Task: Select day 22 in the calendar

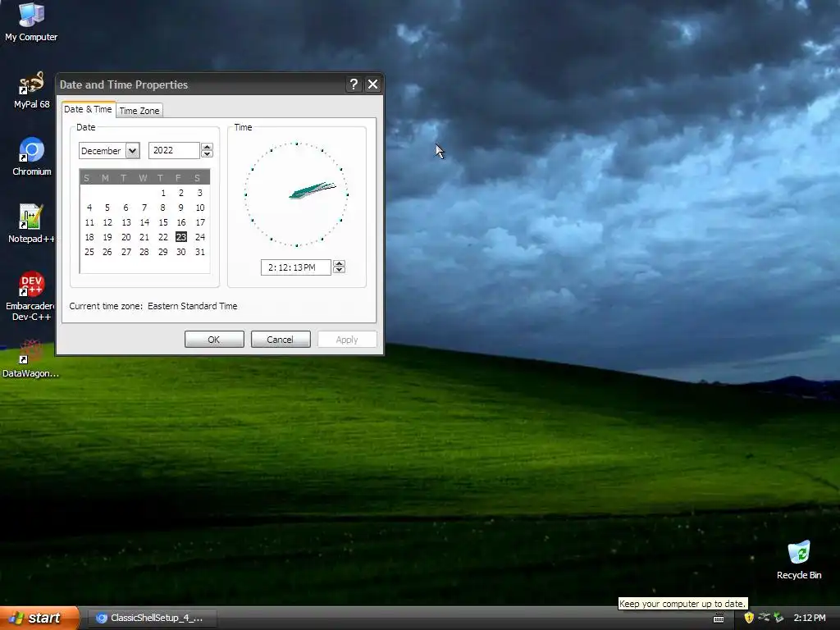Action: coord(163,237)
